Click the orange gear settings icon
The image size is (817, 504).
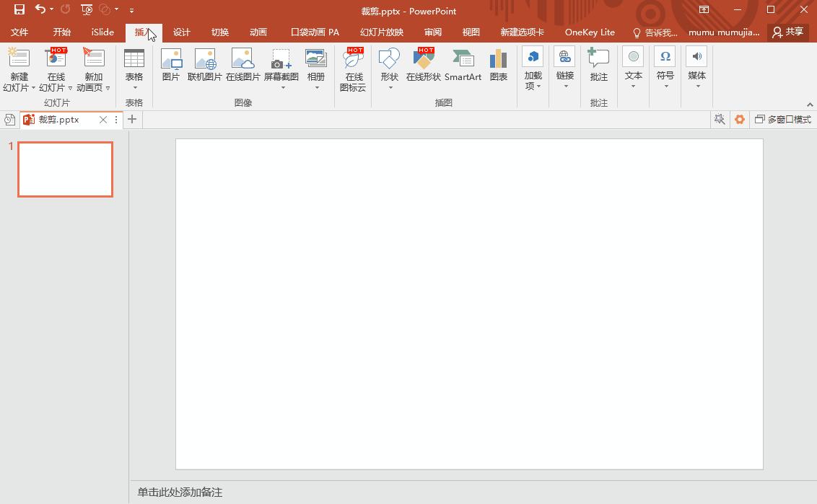pos(740,120)
